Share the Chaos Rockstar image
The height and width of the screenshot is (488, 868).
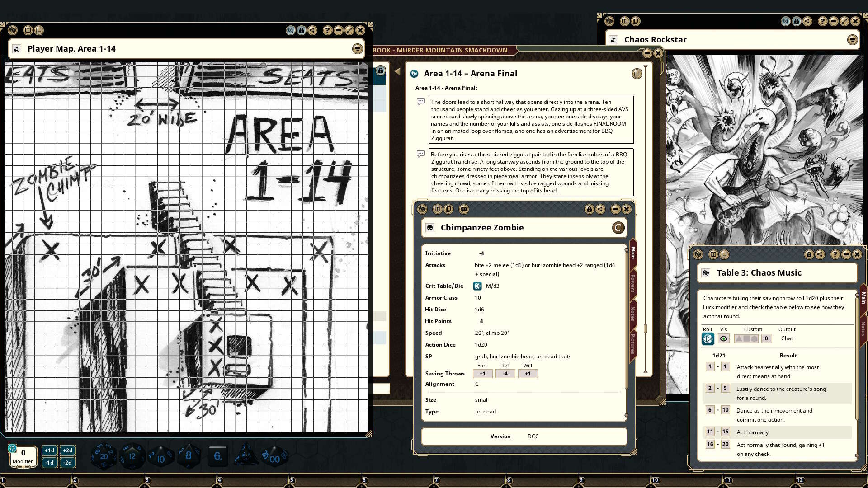click(807, 21)
